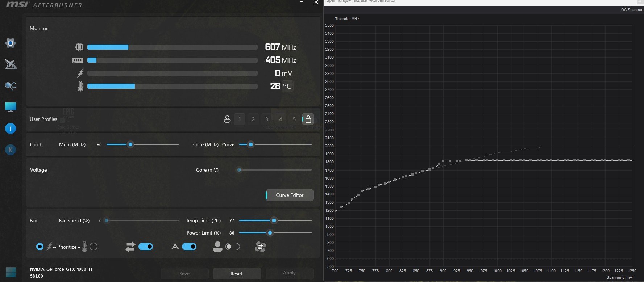The image size is (644, 282).
Task: Open Afterburner settings gear icon
Action: tap(11, 43)
